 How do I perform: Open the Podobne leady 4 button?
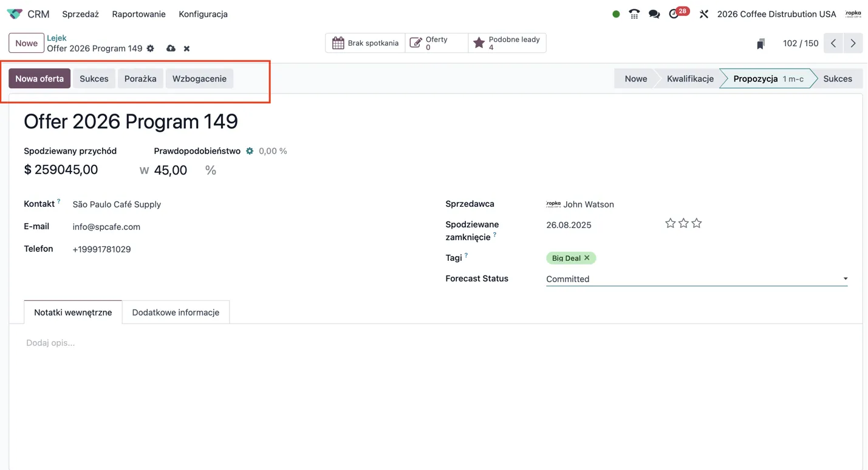[x=507, y=43]
